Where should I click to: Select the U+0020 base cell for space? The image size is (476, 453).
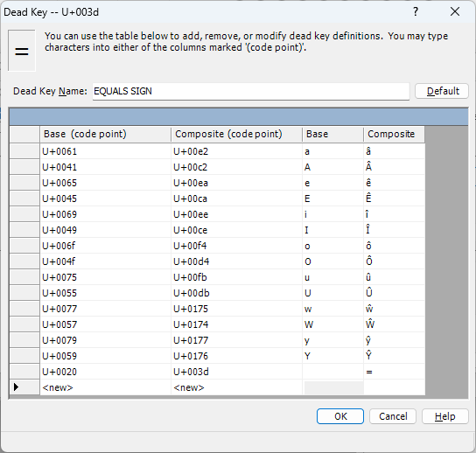pos(105,372)
